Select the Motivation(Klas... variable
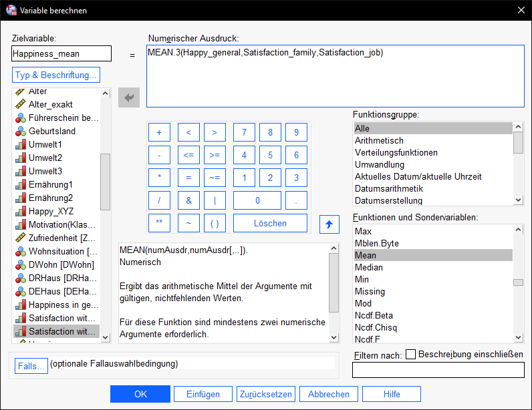Screen dimensions: 532x410 tap(56, 224)
